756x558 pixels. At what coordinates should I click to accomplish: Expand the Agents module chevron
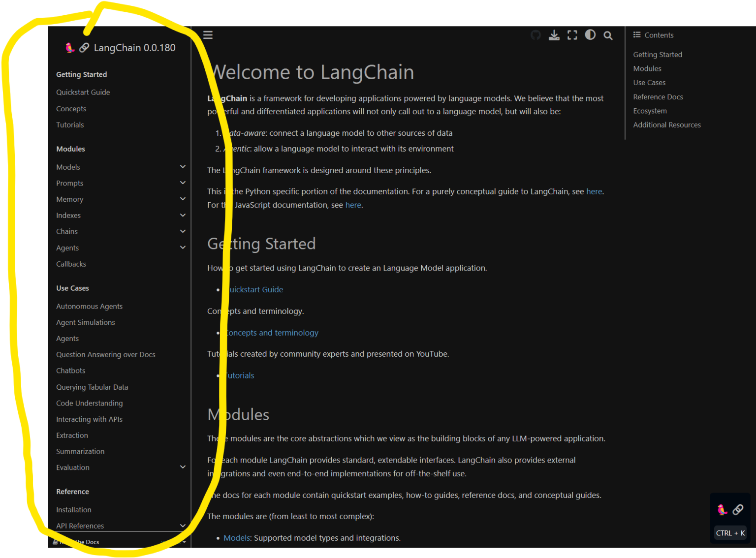(183, 248)
